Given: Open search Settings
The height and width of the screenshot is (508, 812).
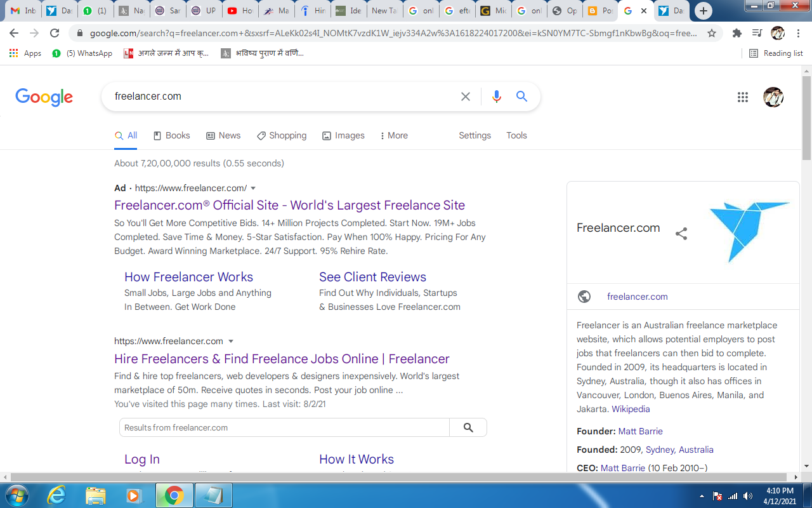Looking at the screenshot, I should click(475, 136).
